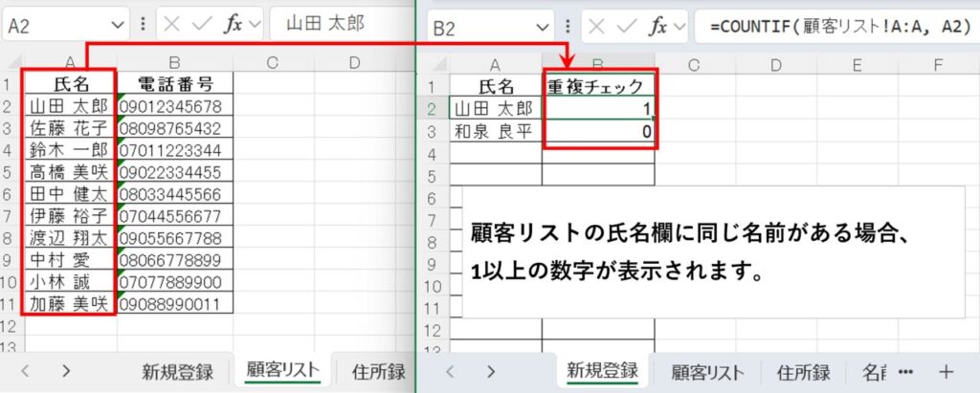Previous sheet arrow in left window

[x=25, y=371]
